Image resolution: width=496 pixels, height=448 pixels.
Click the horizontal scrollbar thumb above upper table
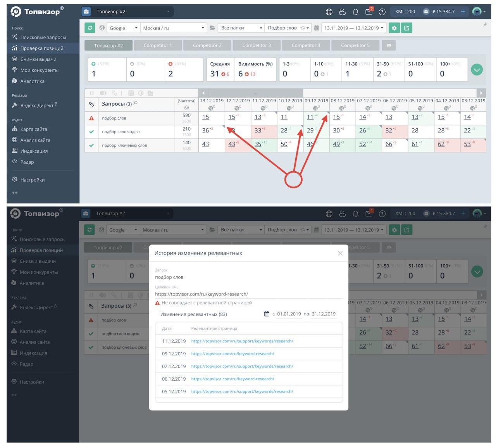click(x=256, y=93)
